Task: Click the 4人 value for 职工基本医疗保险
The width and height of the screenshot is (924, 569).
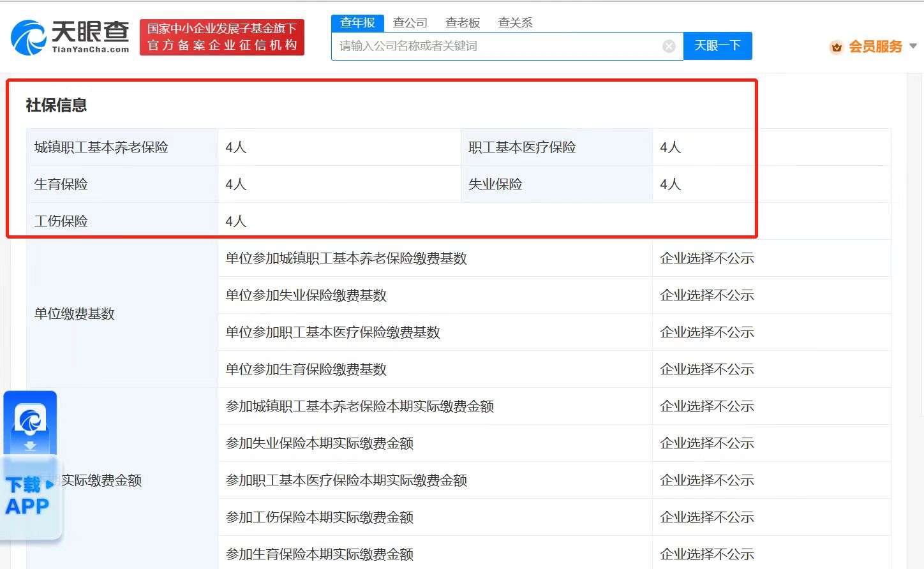Action: click(671, 147)
